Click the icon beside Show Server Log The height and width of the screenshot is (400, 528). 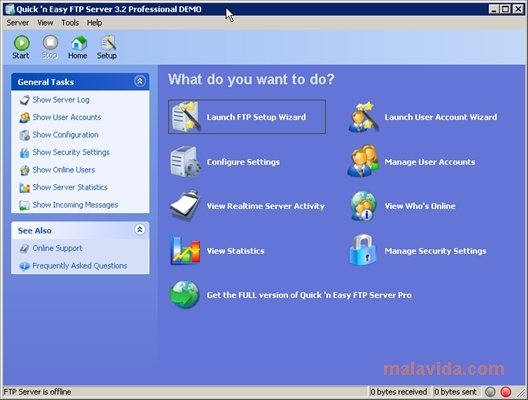(25, 100)
